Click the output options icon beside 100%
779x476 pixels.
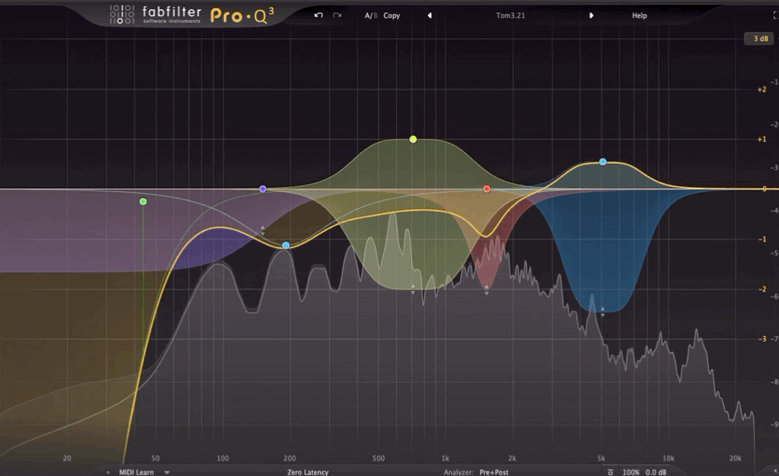(610, 472)
